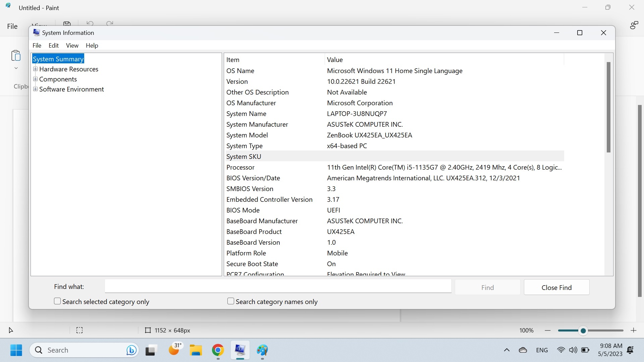Screen dimensions: 644x362
Task: Enable Search category names only
Action: (230, 301)
